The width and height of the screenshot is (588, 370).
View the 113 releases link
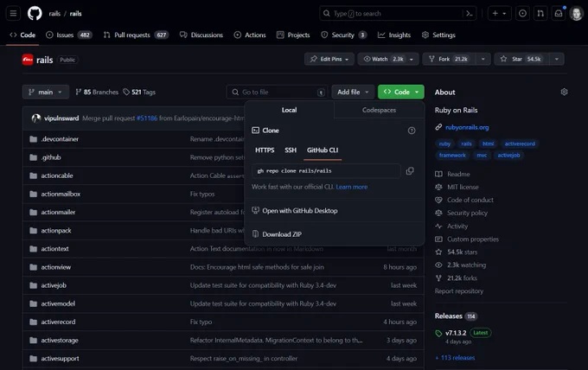coord(455,358)
